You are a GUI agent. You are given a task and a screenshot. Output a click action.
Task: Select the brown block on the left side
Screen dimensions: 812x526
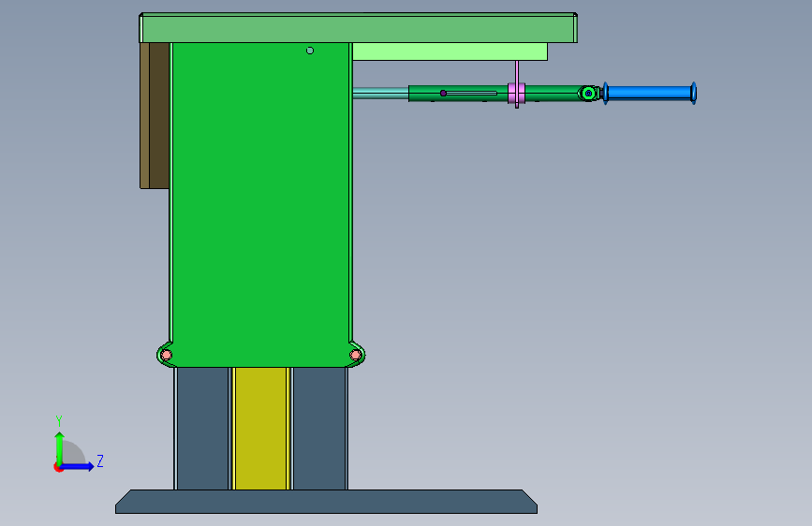[x=155, y=115]
